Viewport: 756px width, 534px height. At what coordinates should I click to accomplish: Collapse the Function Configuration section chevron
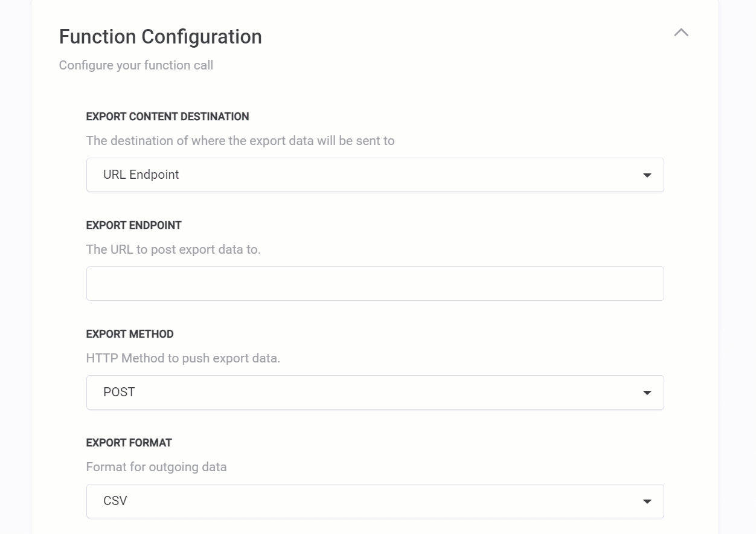pyautogui.click(x=681, y=33)
